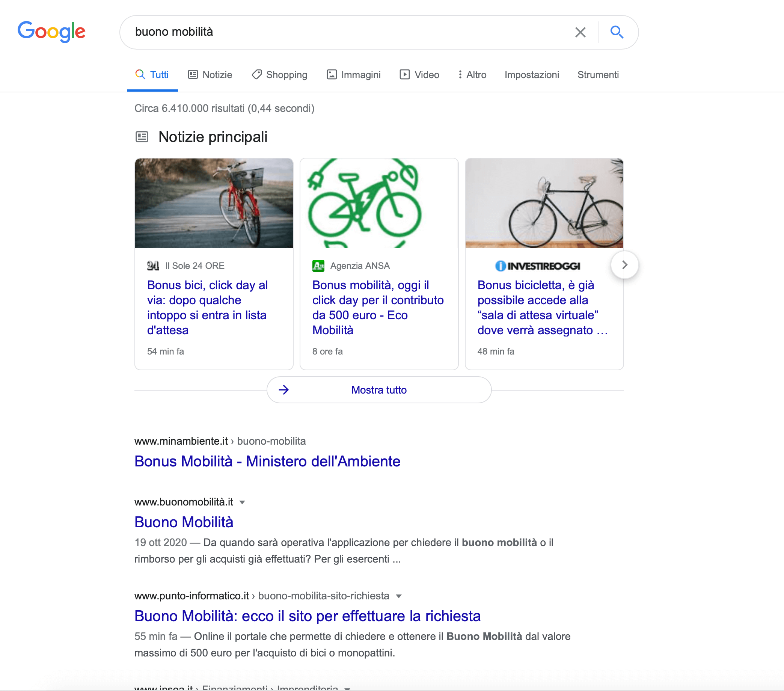Expand the dropdown next to punto-informatico.it URL
The image size is (784, 691).
(x=398, y=596)
